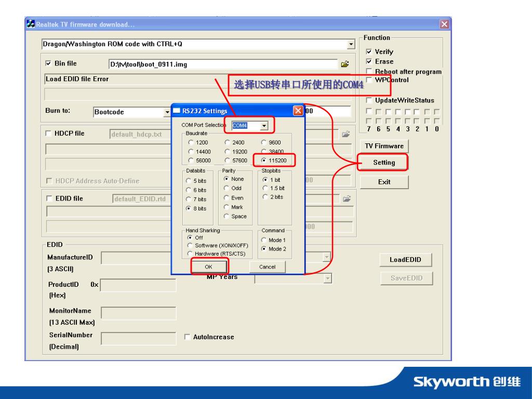Toggle the Verify checkbox
Image resolution: width=532 pixels, height=399 pixels.
tap(369, 52)
